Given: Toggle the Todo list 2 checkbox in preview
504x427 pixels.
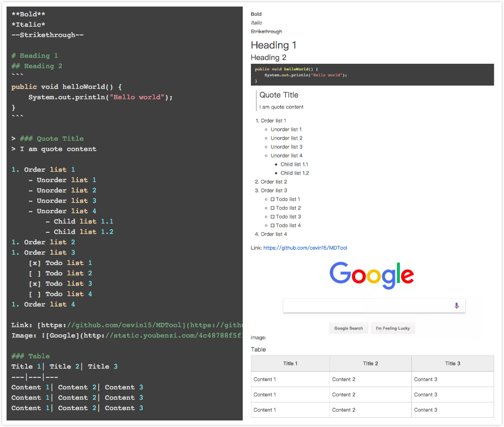Looking at the screenshot, I should click(x=273, y=208).
